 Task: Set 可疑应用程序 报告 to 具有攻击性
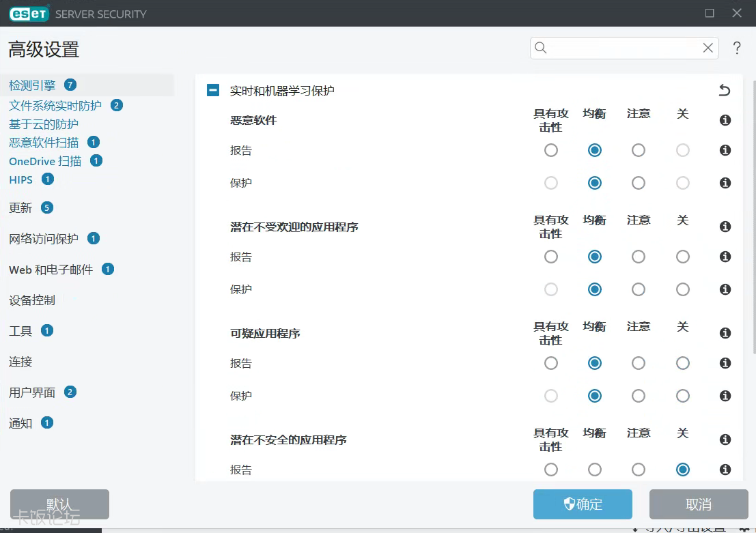coord(551,363)
